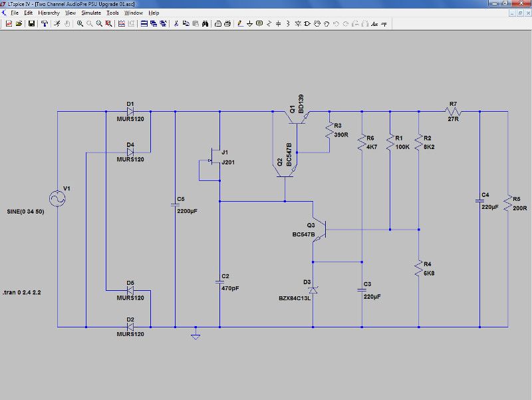
Task: Click the Open file folder icon
Action: click(19, 24)
